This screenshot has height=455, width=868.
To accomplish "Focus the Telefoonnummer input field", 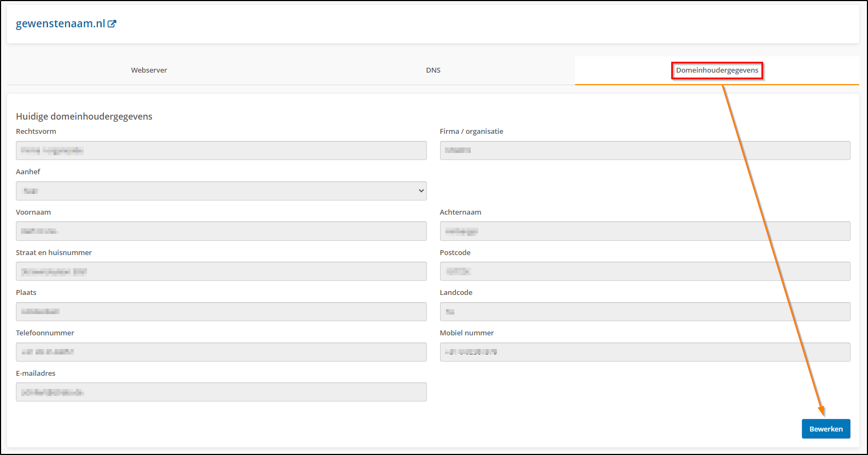I will pyautogui.click(x=221, y=352).
